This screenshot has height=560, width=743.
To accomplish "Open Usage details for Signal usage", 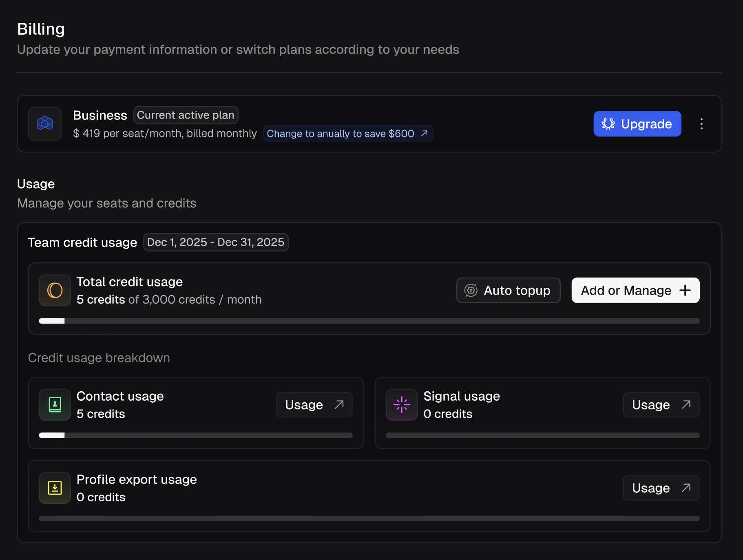I will pyautogui.click(x=661, y=405).
